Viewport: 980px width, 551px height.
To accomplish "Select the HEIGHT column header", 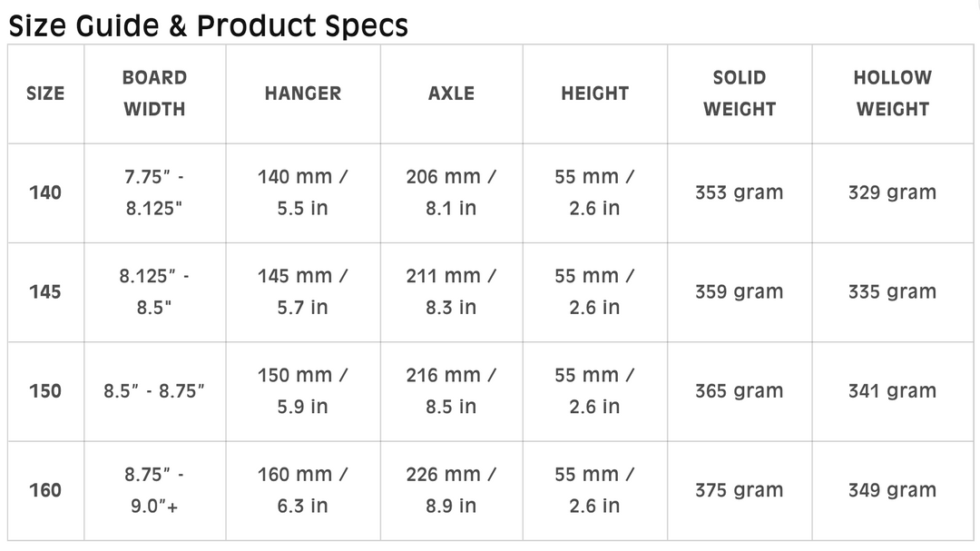I will pyautogui.click(x=595, y=93).
